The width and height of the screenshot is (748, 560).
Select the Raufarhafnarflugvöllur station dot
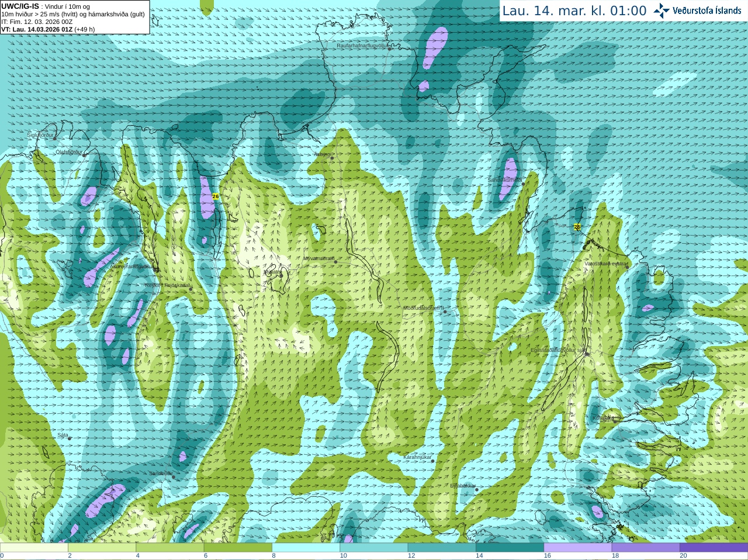tap(390, 49)
